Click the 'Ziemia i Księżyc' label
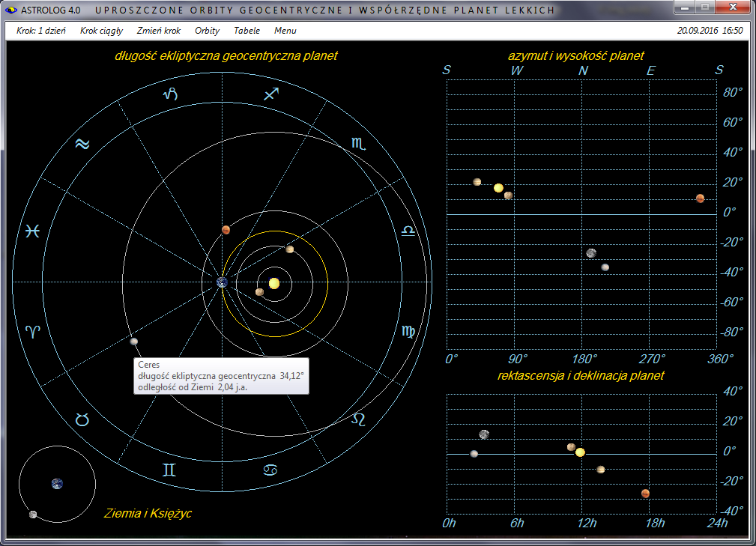 tap(148, 513)
